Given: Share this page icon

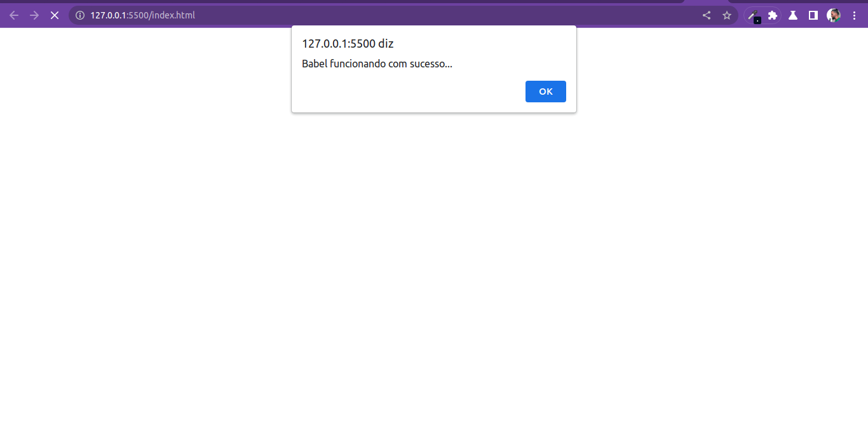Looking at the screenshot, I should [707, 15].
